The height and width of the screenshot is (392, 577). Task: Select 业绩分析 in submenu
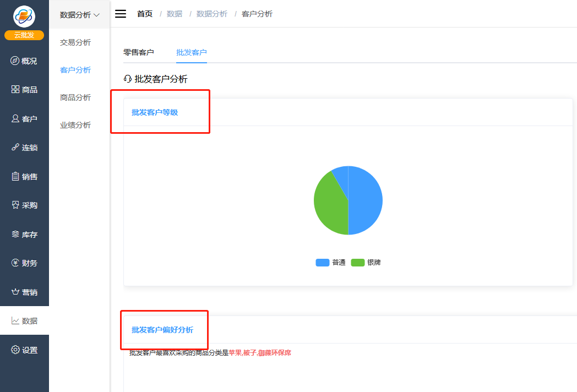coord(75,125)
